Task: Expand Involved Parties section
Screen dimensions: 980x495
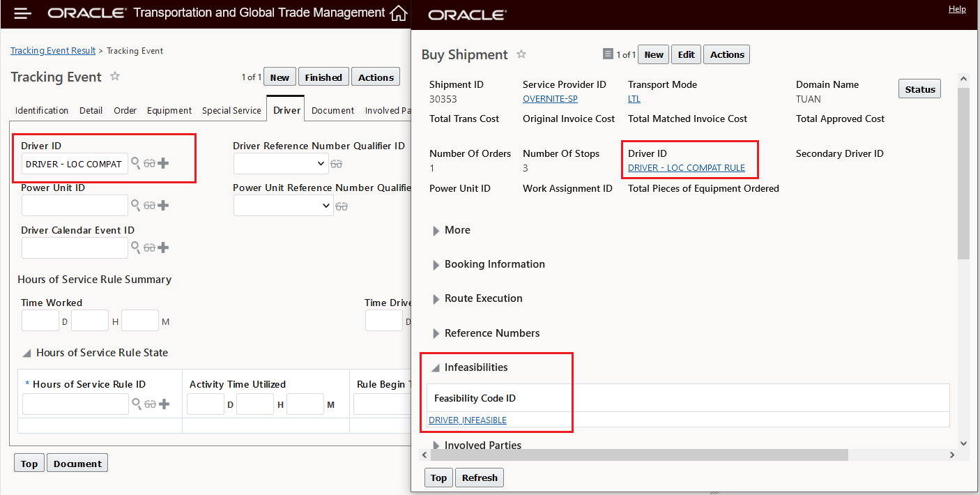Action: click(x=436, y=445)
